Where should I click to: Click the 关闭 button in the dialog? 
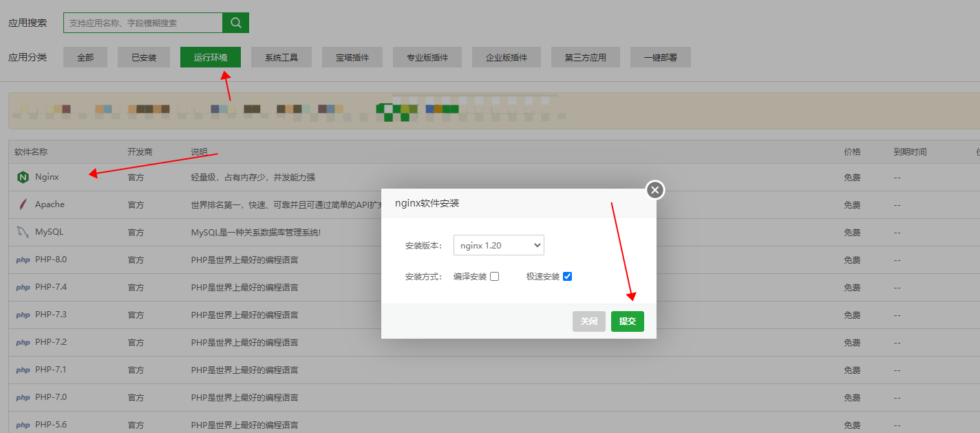589,321
